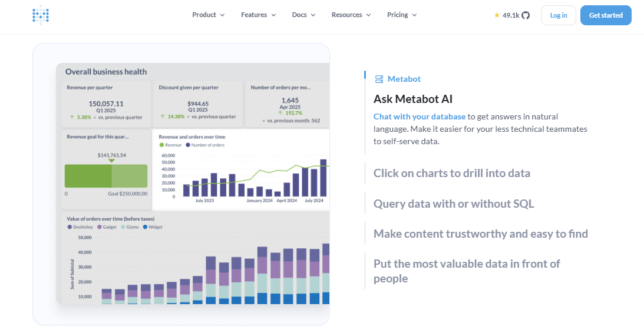Screen dimensions: 644x333
Task: Click the 192.7% up-arrow indicator
Action: click(280, 113)
